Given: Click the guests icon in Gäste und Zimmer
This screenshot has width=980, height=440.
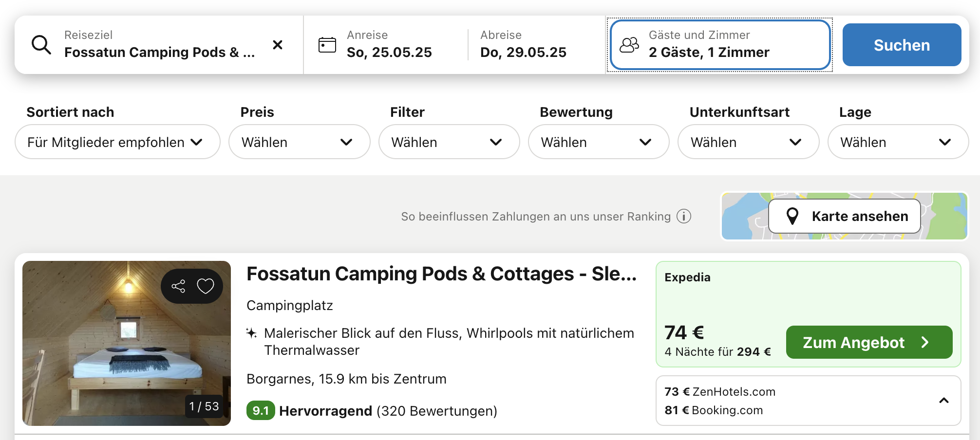Looking at the screenshot, I should (x=629, y=45).
